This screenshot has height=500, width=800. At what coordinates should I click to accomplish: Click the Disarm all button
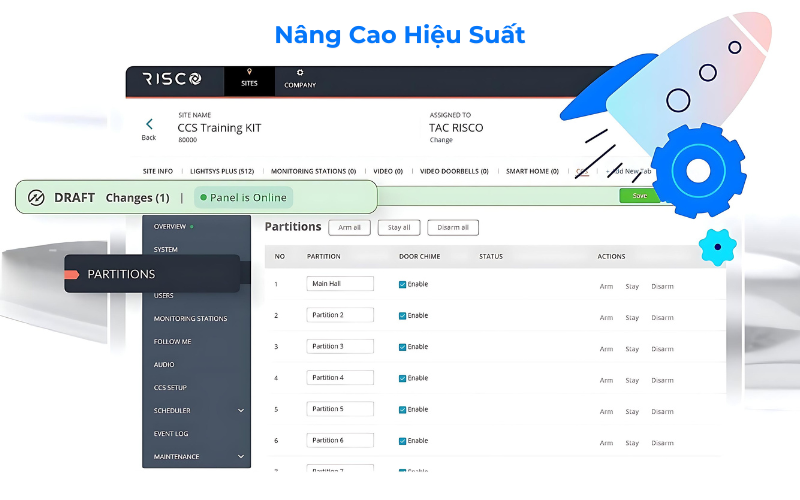pos(453,228)
